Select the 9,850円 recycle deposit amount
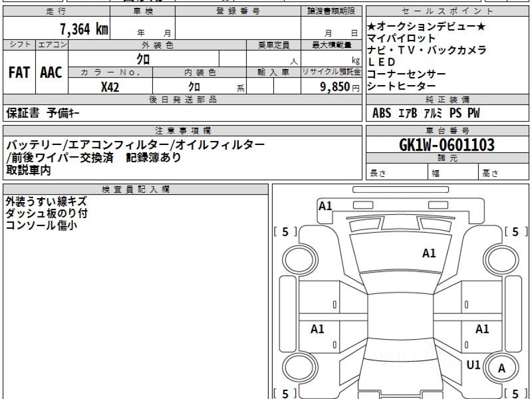Viewport: 532px width, 399px height. coord(340,87)
